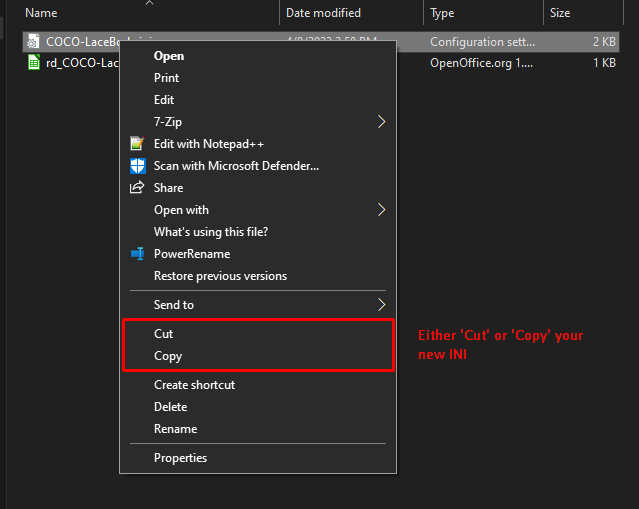Expand the 7-Zip submenu arrow
Image resolution: width=639 pixels, height=509 pixels.
[x=381, y=121]
